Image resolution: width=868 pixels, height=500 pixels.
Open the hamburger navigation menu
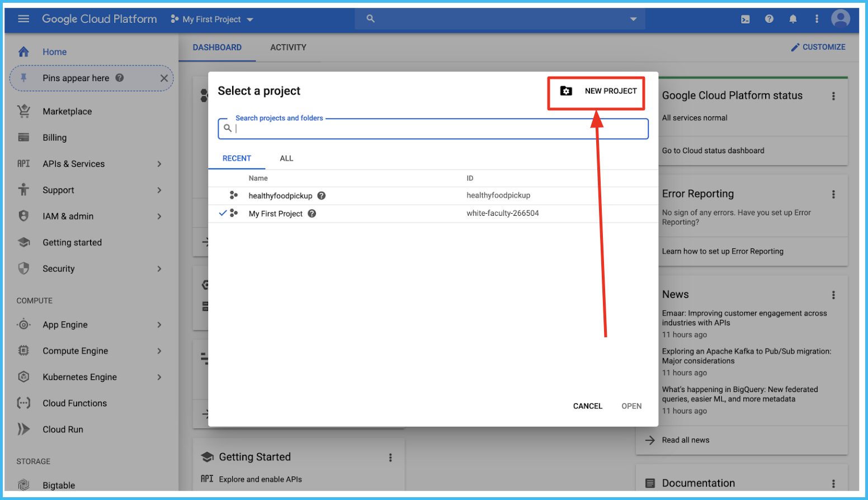[x=23, y=19]
